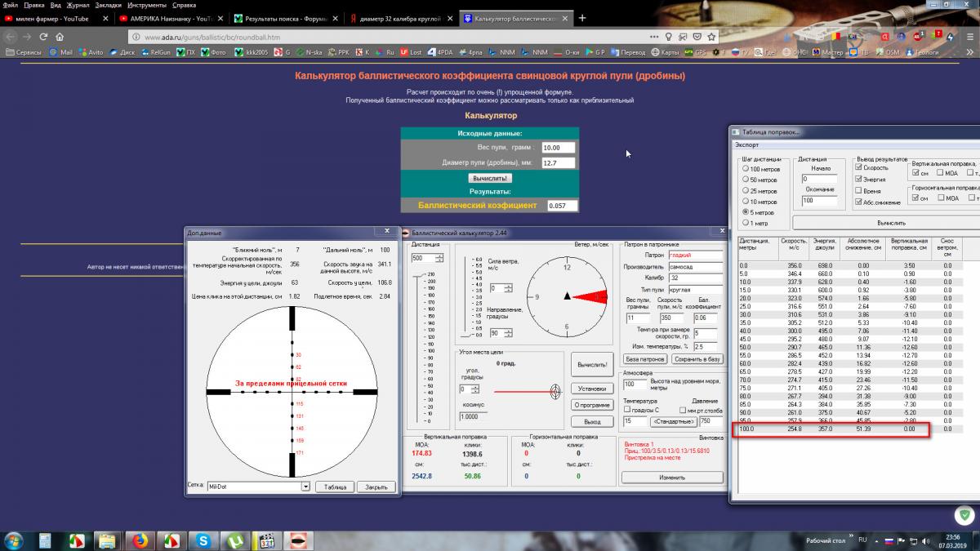Uncheck the Энергия output checkbox
Viewport: 980px width, 551px height.
(858, 179)
